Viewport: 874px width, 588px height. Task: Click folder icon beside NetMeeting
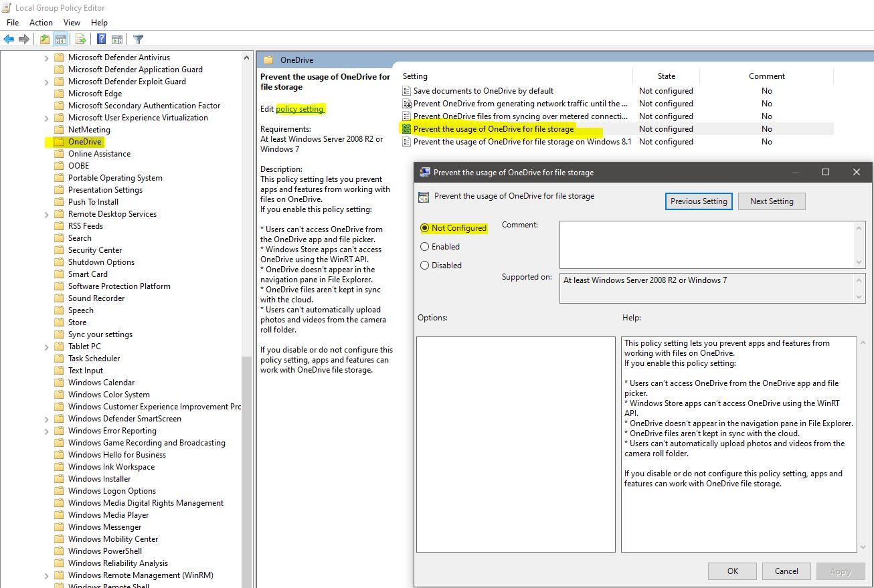point(59,130)
